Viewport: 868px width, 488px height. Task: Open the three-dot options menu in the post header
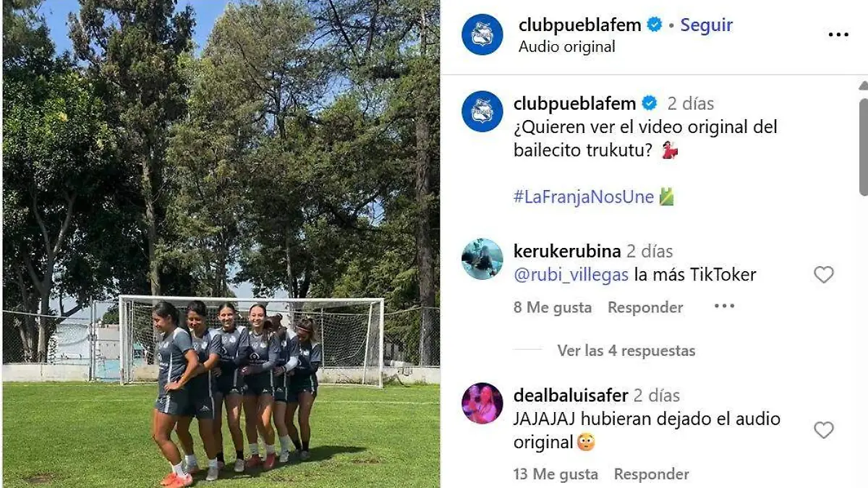838,35
